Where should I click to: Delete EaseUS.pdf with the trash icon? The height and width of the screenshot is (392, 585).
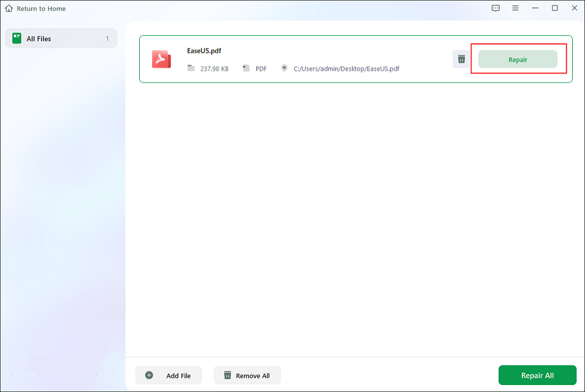point(462,59)
